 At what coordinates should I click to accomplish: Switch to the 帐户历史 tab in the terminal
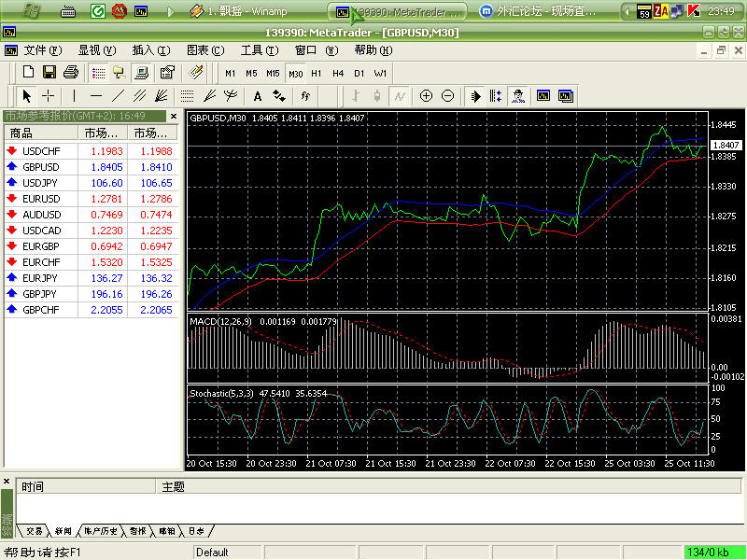click(x=101, y=531)
